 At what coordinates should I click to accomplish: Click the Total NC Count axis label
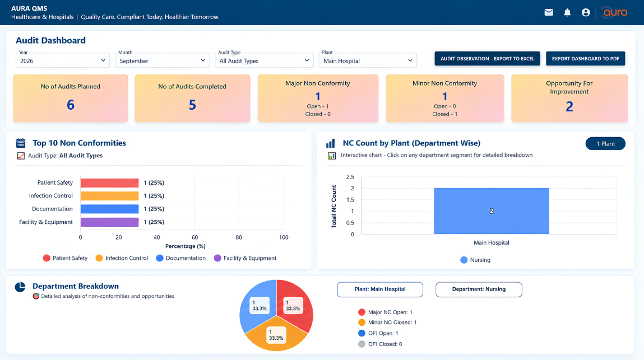pyautogui.click(x=333, y=207)
